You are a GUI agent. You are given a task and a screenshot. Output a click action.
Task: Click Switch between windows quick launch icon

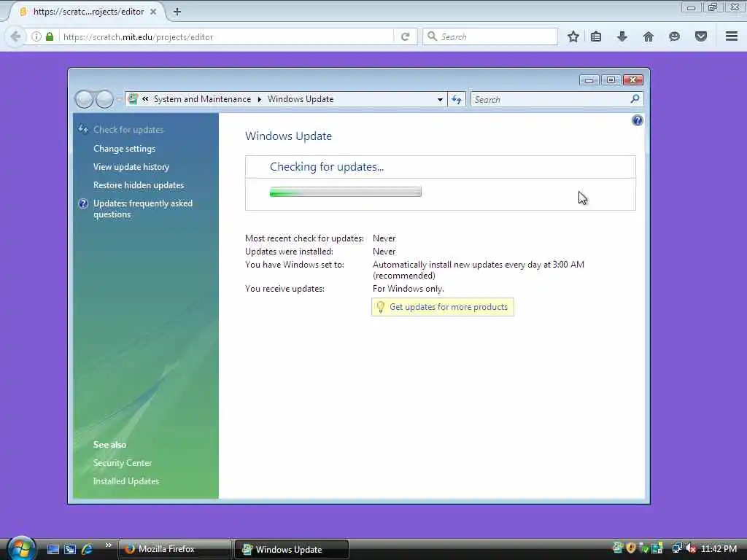(70, 549)
